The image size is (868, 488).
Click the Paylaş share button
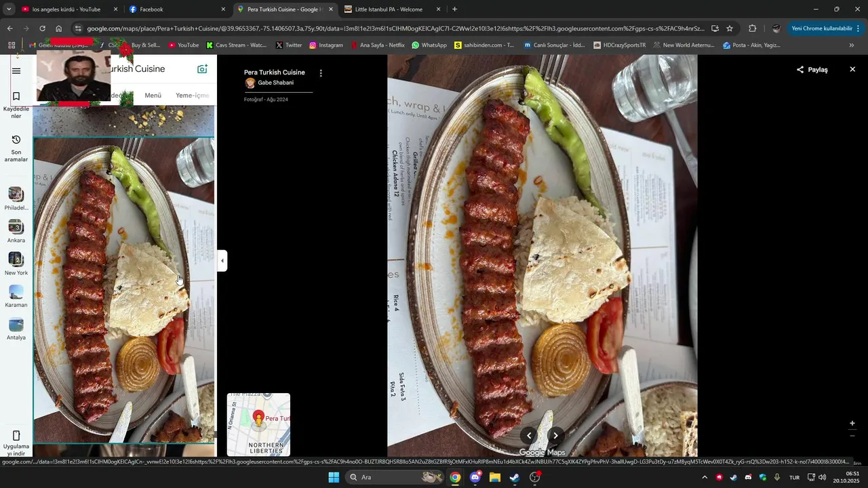[x=812, y=70]
